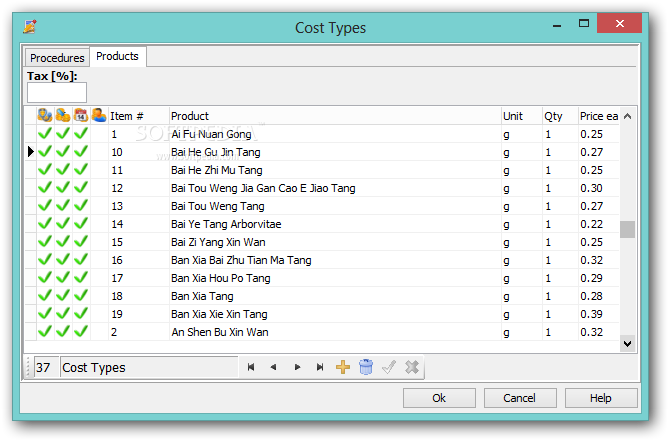
Task: Toggle first checkmark for Ai Fu Nuan Gong
Action: (x=45, y=134)
